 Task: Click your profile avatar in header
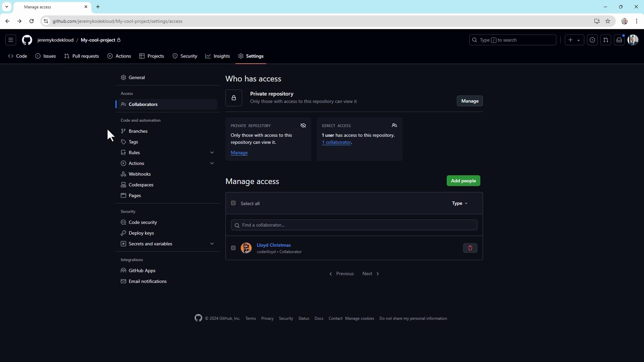633,40
